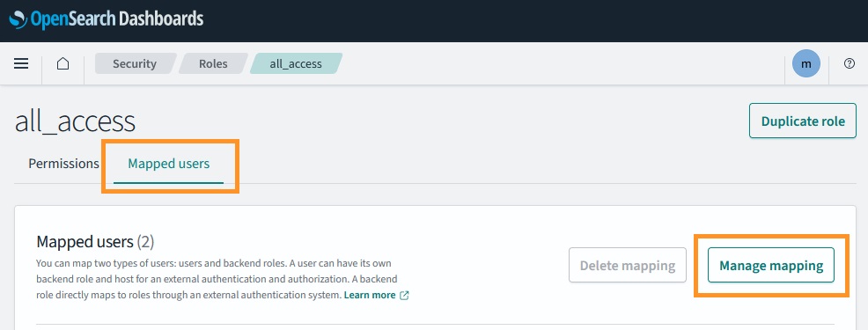
Task: Follow the Learn more link
Action: (370, 295)
